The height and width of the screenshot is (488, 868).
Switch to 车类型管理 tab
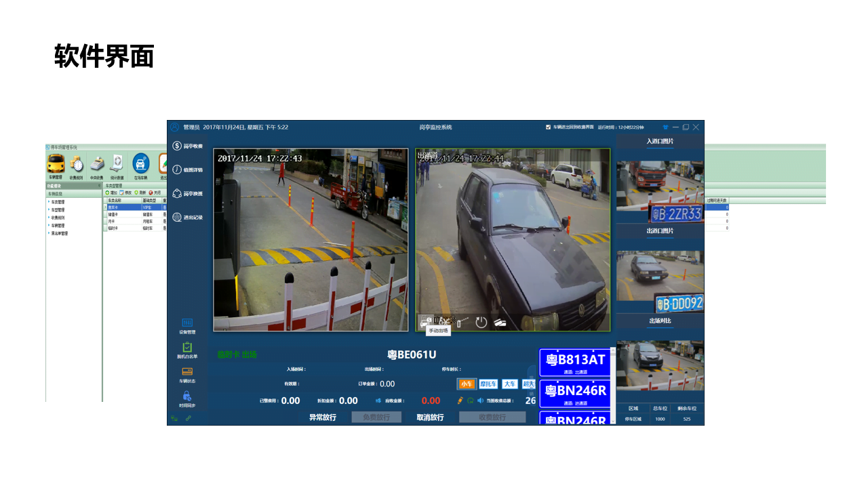(114, 185)
